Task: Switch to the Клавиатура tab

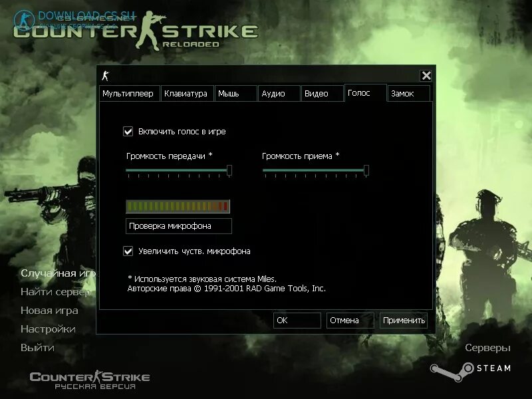Action: point(188,94)
